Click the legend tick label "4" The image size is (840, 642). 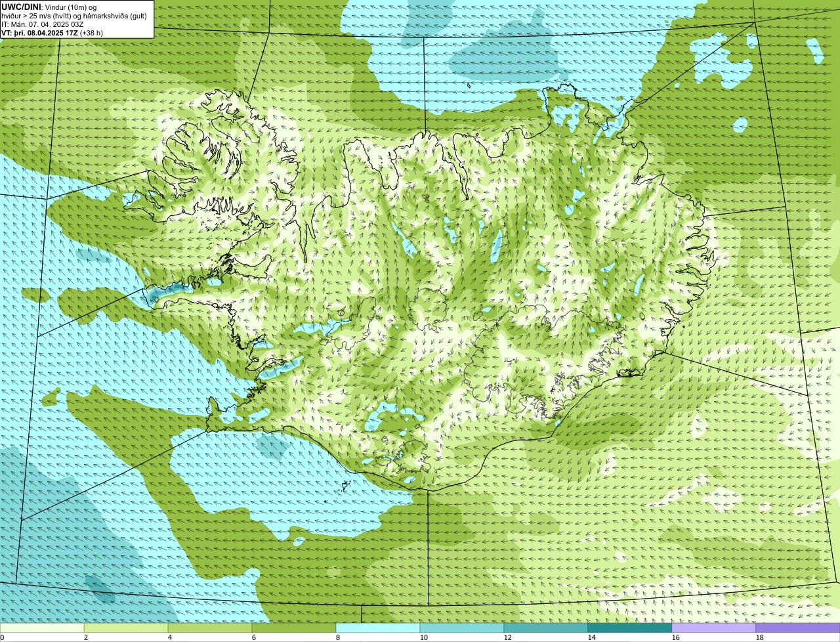pyautogui.click(x=170, y=637)
